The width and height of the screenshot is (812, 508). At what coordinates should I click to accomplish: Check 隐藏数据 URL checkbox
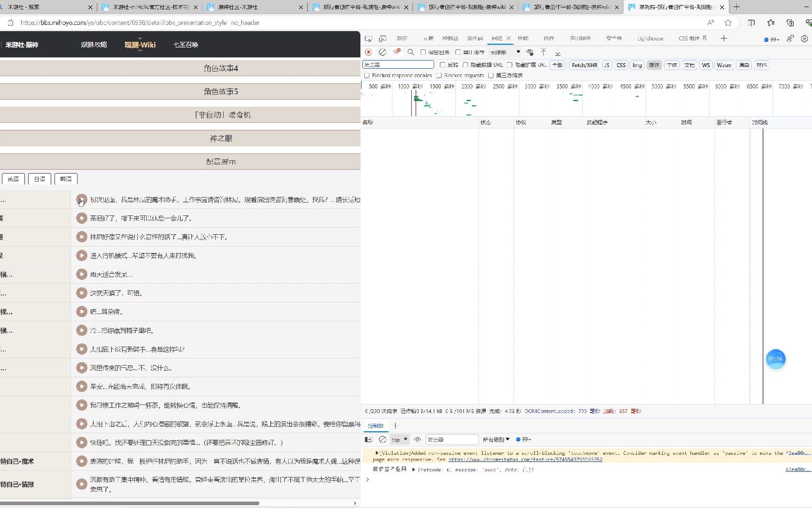tap(465, 65)
